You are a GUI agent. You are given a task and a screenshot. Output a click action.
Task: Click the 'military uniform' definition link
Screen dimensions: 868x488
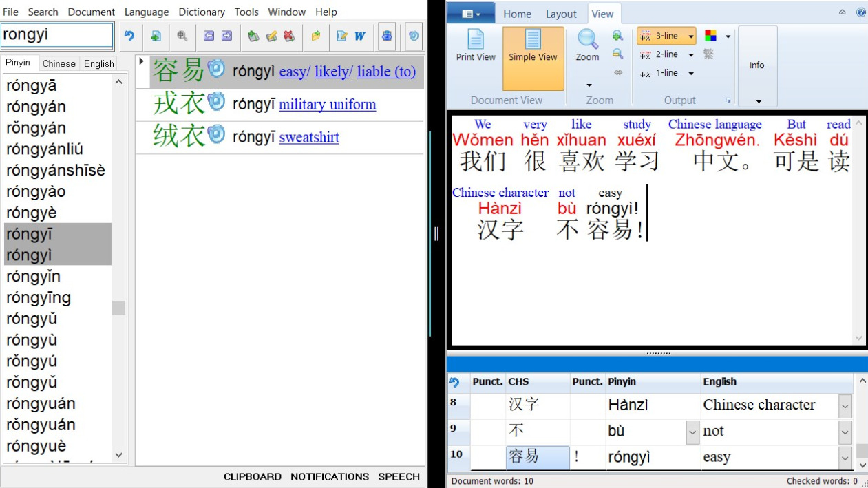(x=327, y=105)
